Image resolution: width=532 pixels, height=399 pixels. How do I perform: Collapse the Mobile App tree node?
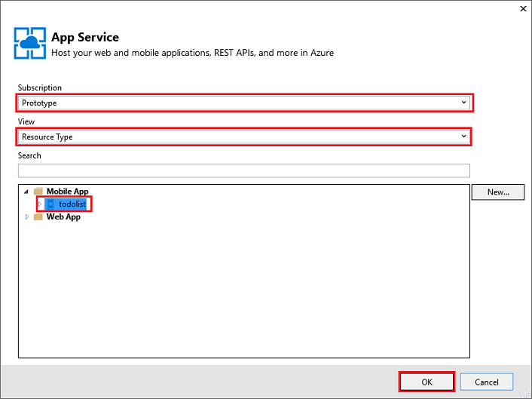pyautogui.click(x=26, y=192)
